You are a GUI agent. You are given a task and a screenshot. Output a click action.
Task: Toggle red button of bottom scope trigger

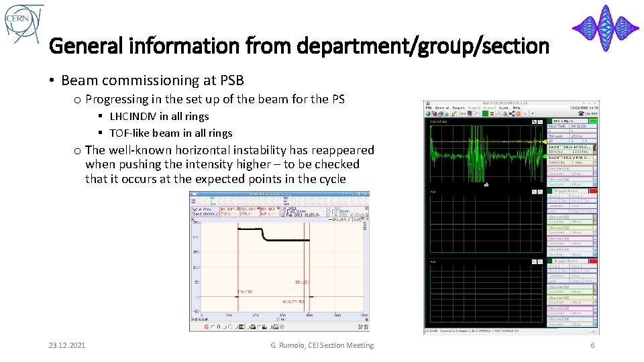pos(594,261)
